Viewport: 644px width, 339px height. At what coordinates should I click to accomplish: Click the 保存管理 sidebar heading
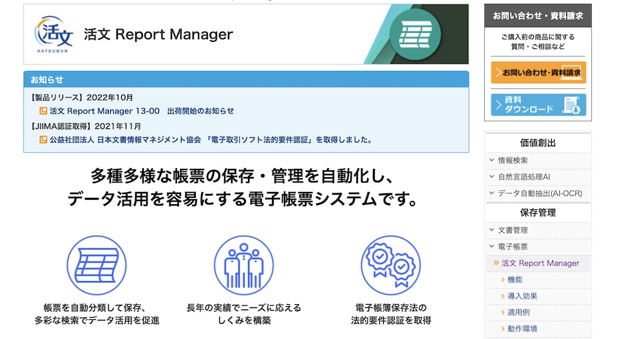point(538,213)
